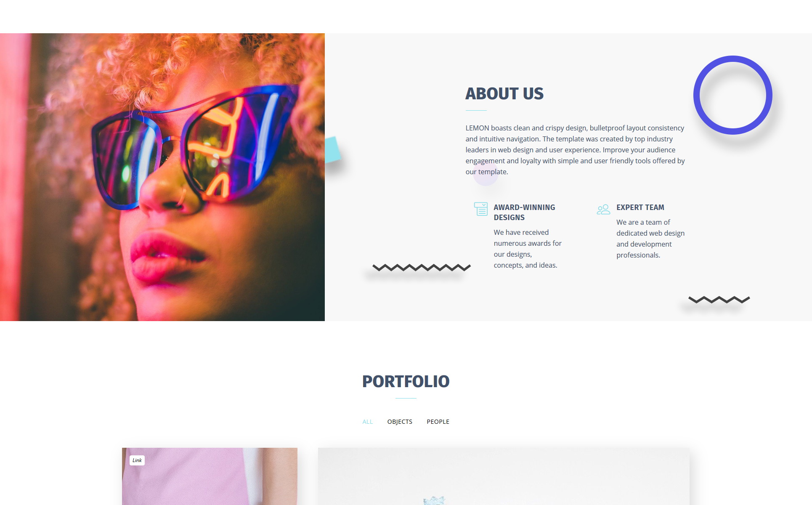Click the large purple ring decoration

pyautogui.click(x=732, y=95)
